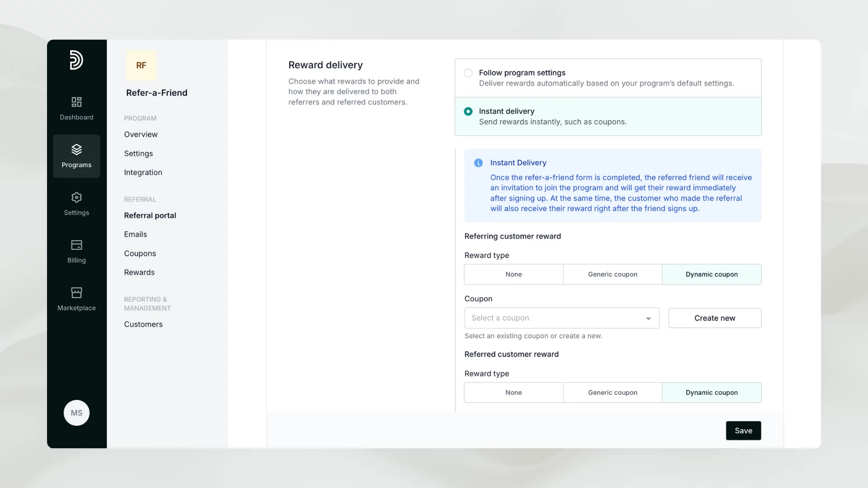The width and height of the screenshot is (868, 488).
Task: Open Emails menu item
Action: coord(135,235)
